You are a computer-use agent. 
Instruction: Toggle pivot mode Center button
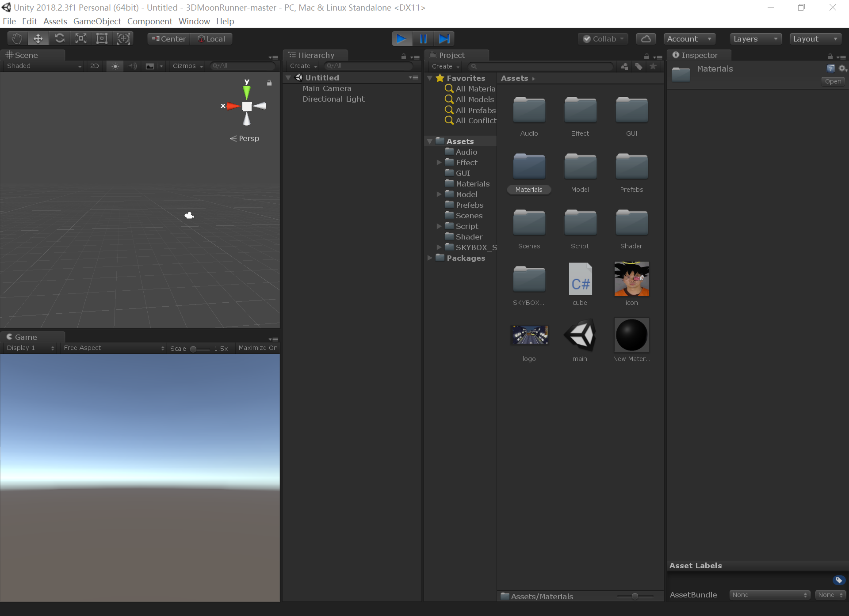(169, 39)
